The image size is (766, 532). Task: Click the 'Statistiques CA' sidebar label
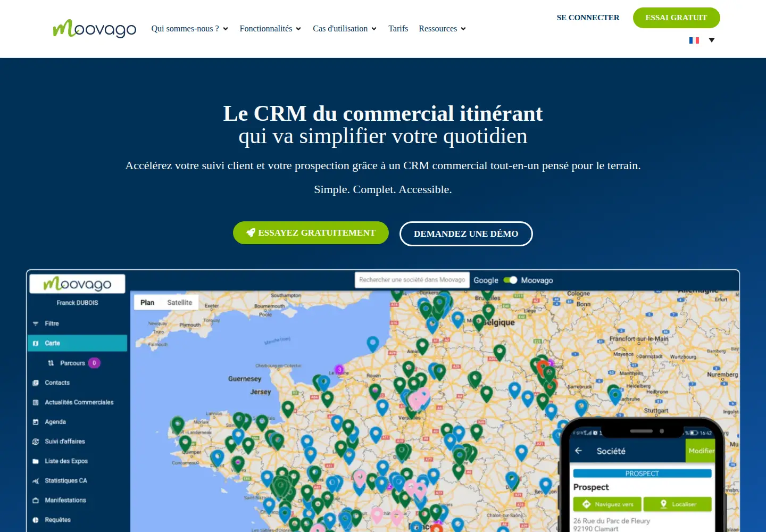point(66,481)
